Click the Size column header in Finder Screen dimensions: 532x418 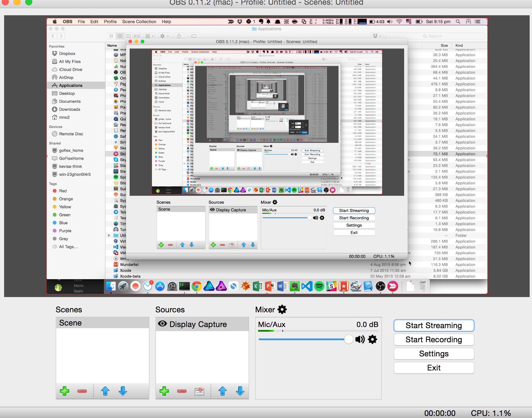coord(444,45)
